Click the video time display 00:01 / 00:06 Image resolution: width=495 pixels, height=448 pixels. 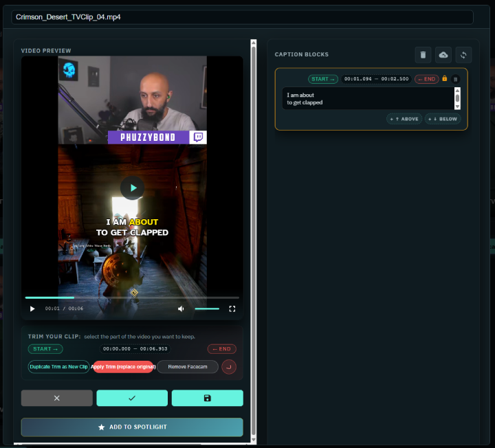[x=64, y=309]
